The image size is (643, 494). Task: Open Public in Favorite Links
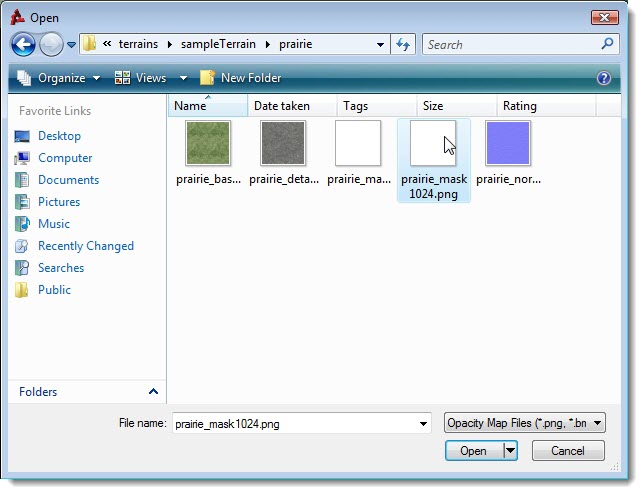55,289
